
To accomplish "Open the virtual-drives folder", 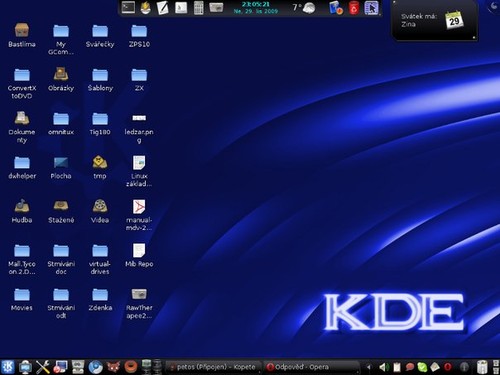I will tap(100, 259).
